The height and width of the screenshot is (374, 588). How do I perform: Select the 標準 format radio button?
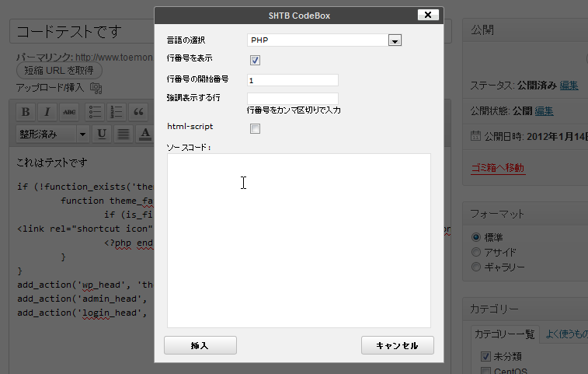coord(476,237)
